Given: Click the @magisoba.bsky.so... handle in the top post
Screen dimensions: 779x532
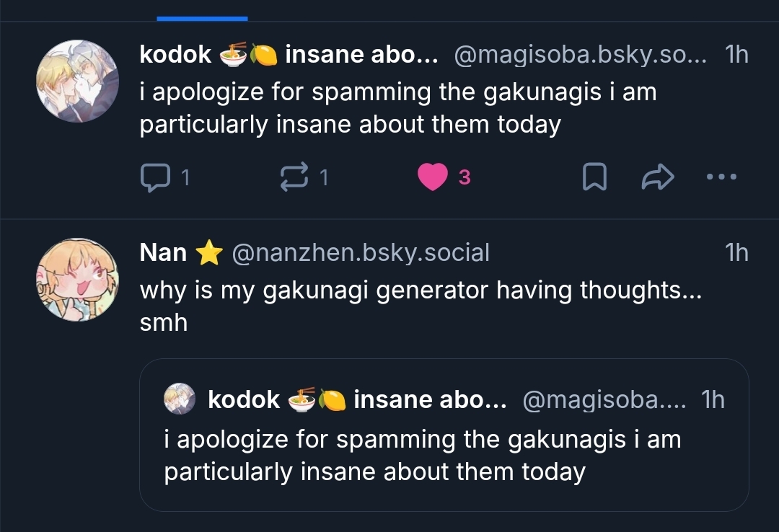Looking at the screenshot, I should (581, 55).
